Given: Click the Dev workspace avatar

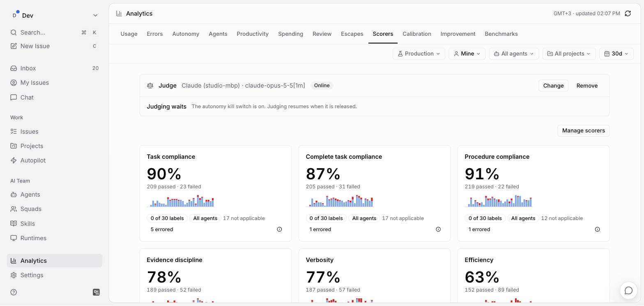Looking at the screenshot, I should pyautogui.click(x=15, y=15).
